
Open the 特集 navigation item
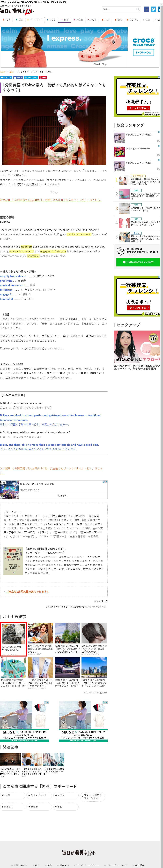[105, 20]
